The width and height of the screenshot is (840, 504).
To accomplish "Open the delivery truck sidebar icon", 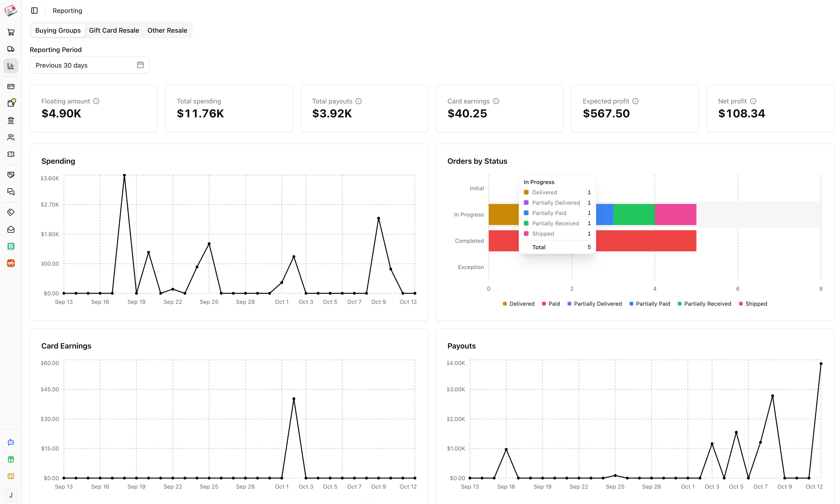I will 11,49.
